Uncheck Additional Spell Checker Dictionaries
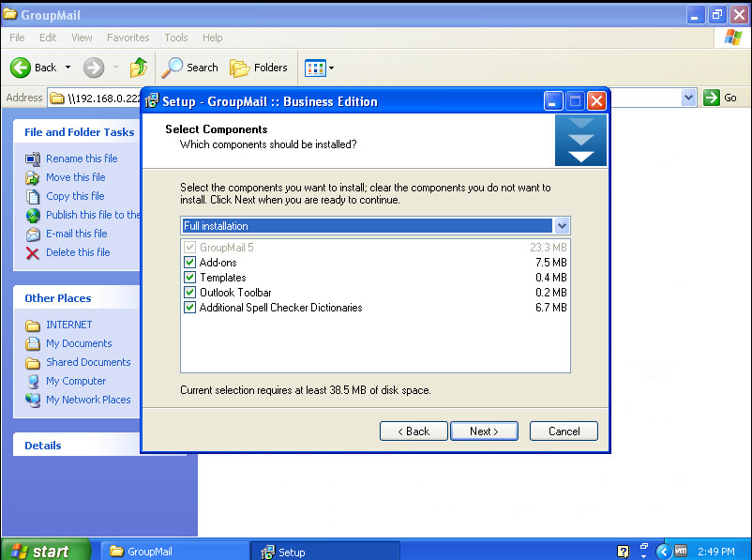 coord(190,308)
